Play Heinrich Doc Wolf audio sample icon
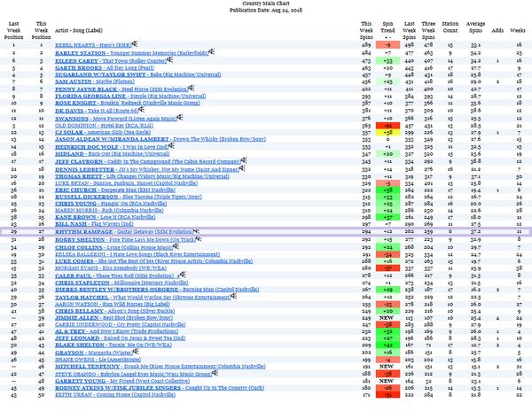This screenshot has width=532, height=411. [172, 145]
